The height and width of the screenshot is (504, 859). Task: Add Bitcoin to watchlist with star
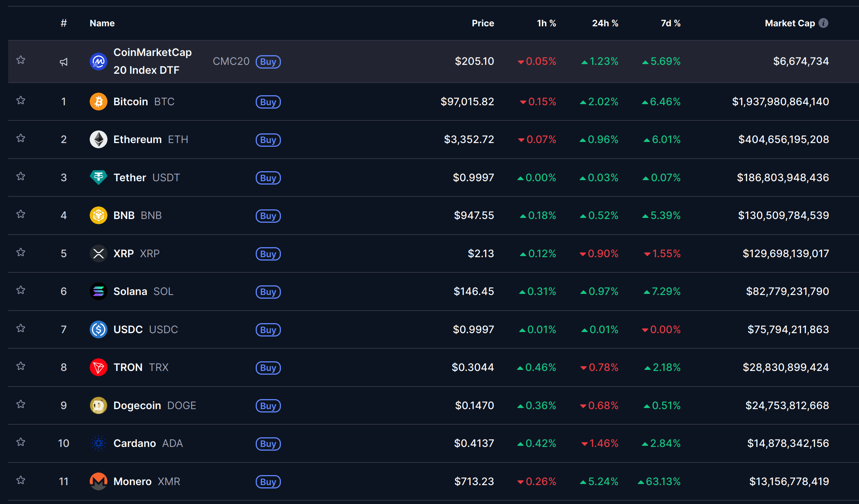click(21, 100)
